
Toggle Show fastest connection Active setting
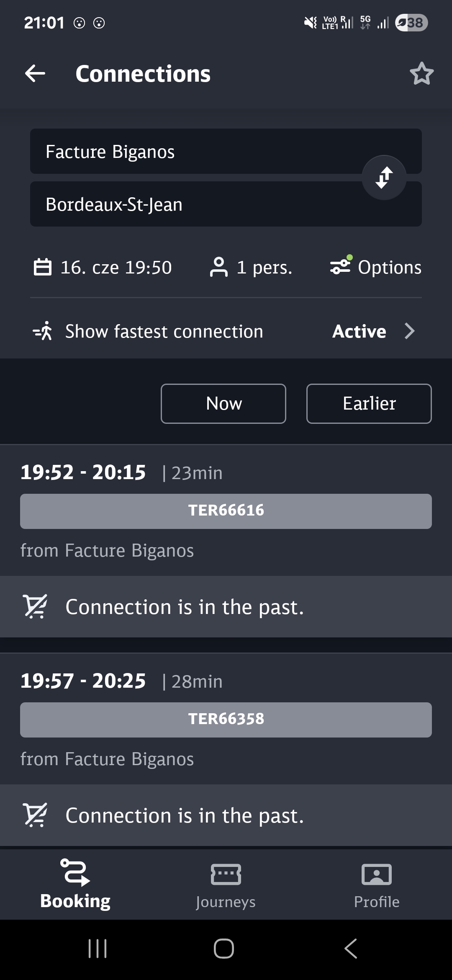359,331
